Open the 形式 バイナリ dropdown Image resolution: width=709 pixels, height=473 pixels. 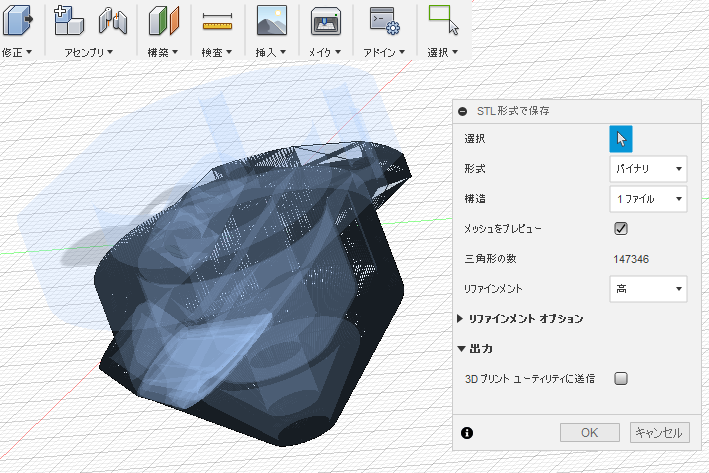click(x=648, y=169)
